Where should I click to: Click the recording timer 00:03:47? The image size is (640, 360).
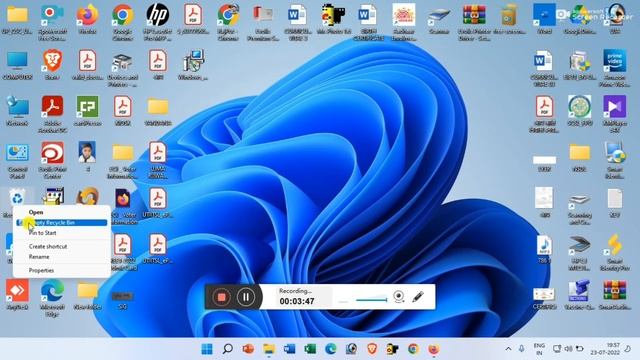(297, 301)
